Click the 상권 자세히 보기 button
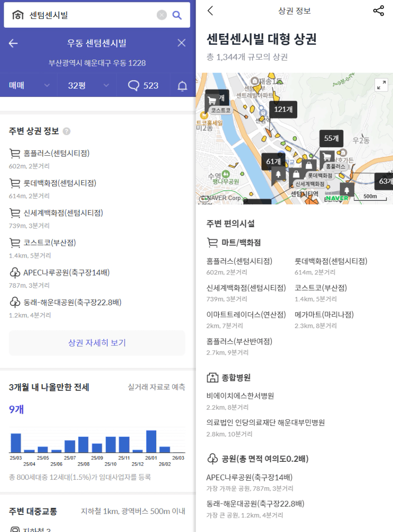Viewport: 393px width, 532px height. [x=97, y=343]
